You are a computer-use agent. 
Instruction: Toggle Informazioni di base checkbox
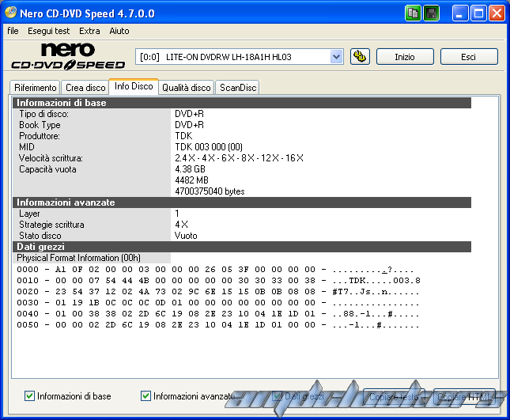coord(30,396)
